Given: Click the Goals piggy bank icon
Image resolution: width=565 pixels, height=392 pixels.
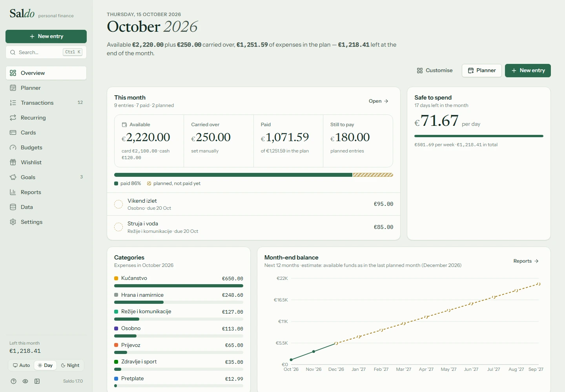Looking at the screenshot, I should (x=13, y=177).
